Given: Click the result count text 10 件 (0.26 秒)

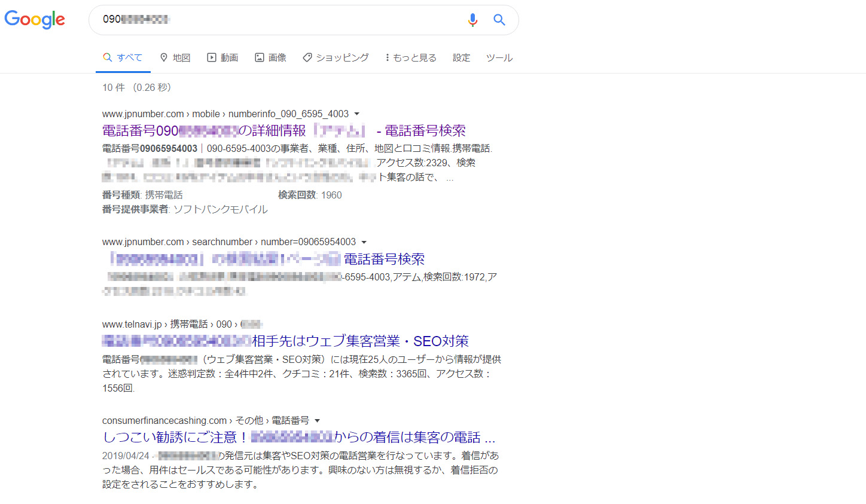Looking at the screenshot, I should (137, 87).
